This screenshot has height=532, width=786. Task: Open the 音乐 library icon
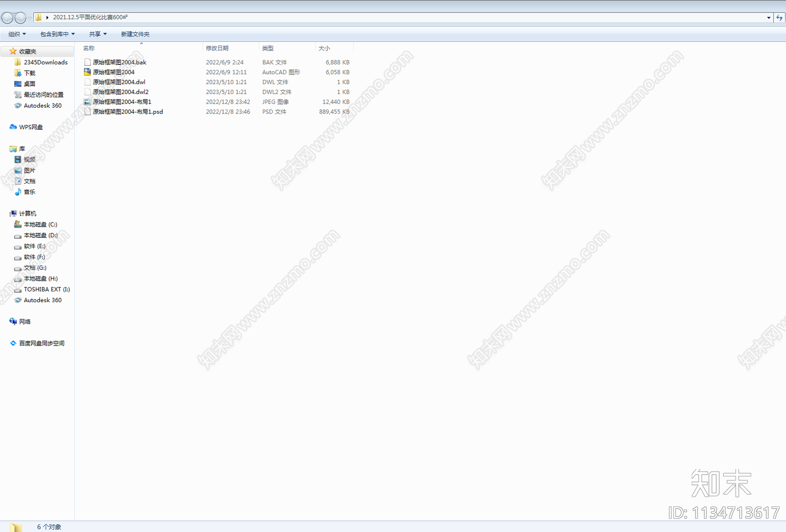tap(18, 192)
